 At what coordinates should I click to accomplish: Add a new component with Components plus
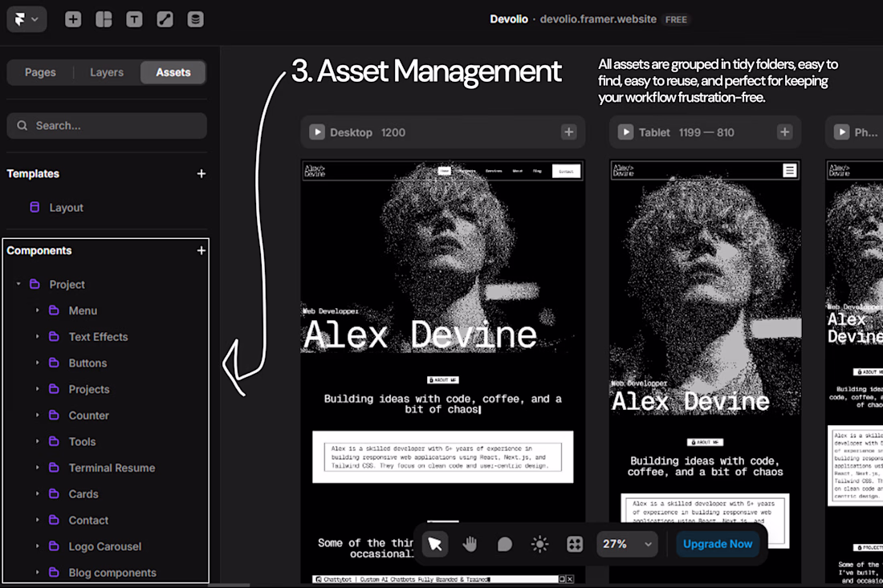[201, 250]
